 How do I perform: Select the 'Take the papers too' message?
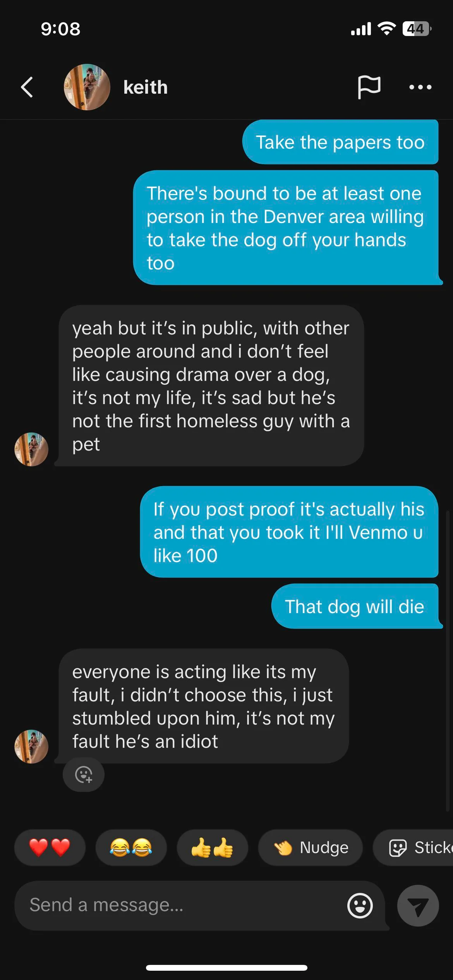pyautogui.click(x=340, y=142)
